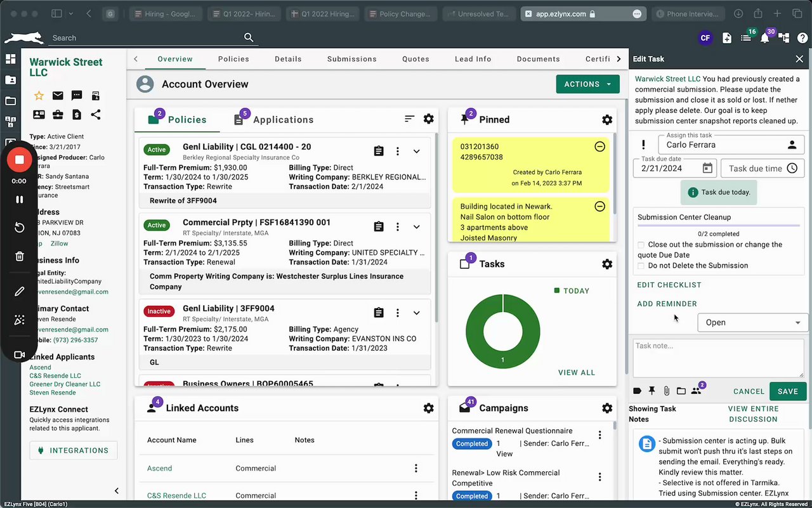Image resolution: width=812 pixels, height=508 pixels.
Task: Pause the screen recording
Action: (x=20, y=199)
